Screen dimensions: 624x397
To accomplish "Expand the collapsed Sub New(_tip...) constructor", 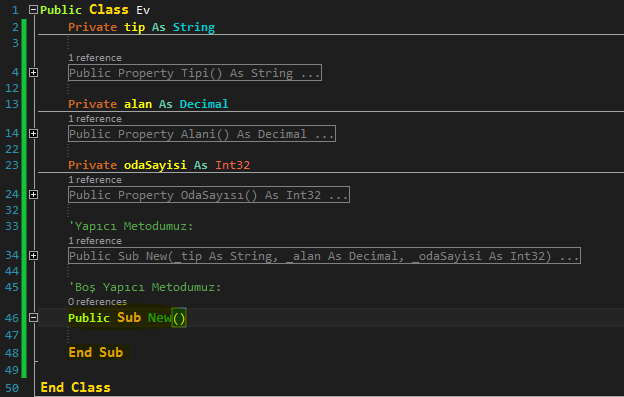I will 33,255.
